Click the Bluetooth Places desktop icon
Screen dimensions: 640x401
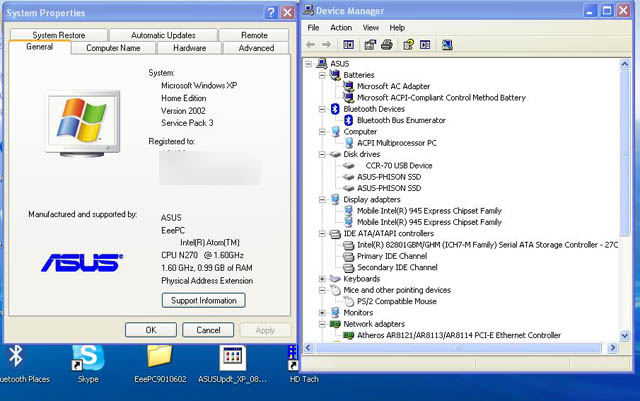16,356
